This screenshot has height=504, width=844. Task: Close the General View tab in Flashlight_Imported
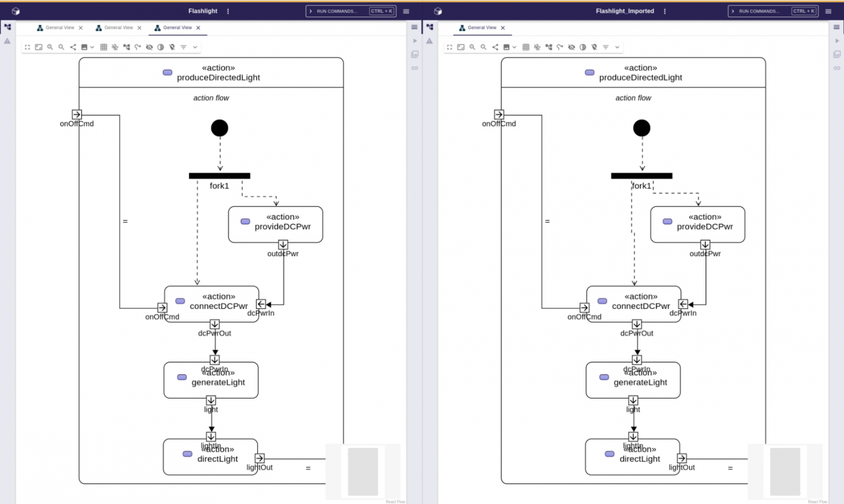(x=502, y=28)
